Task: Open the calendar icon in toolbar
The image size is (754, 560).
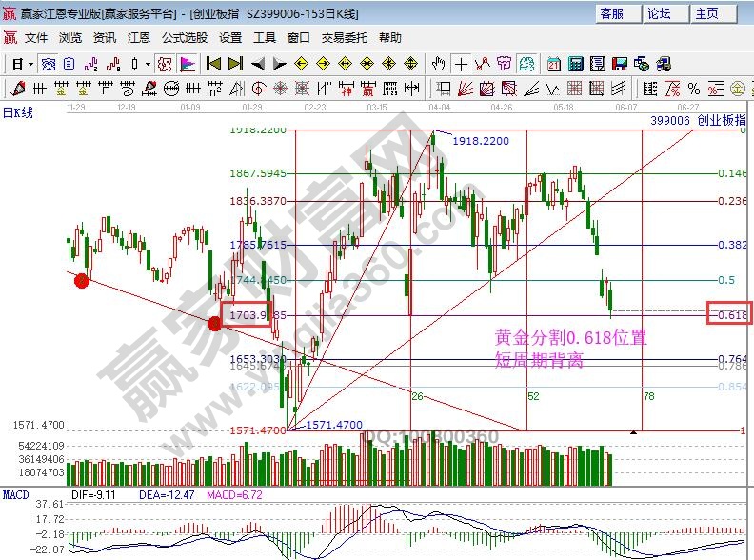Action: 554,64
